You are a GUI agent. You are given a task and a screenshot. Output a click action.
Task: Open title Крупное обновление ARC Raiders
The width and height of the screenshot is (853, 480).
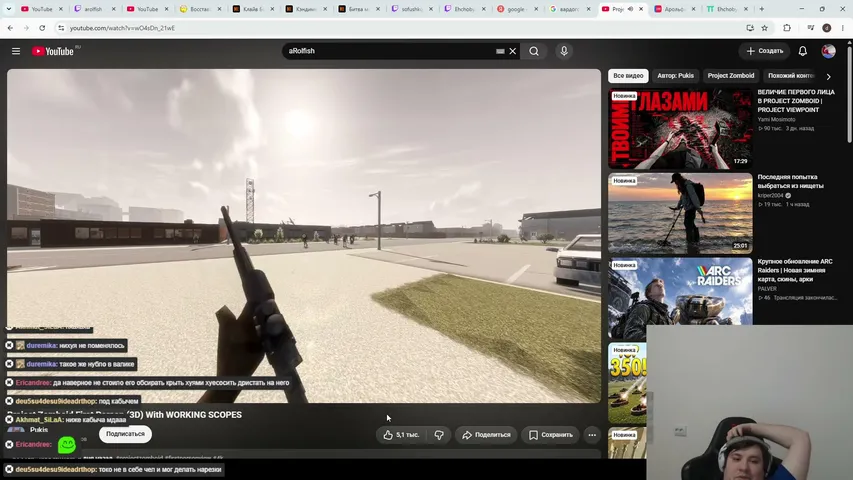click(x=795, y=270)
